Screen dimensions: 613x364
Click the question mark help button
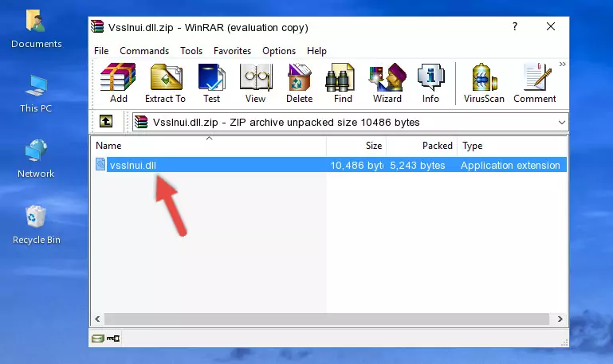coord(515,26)
